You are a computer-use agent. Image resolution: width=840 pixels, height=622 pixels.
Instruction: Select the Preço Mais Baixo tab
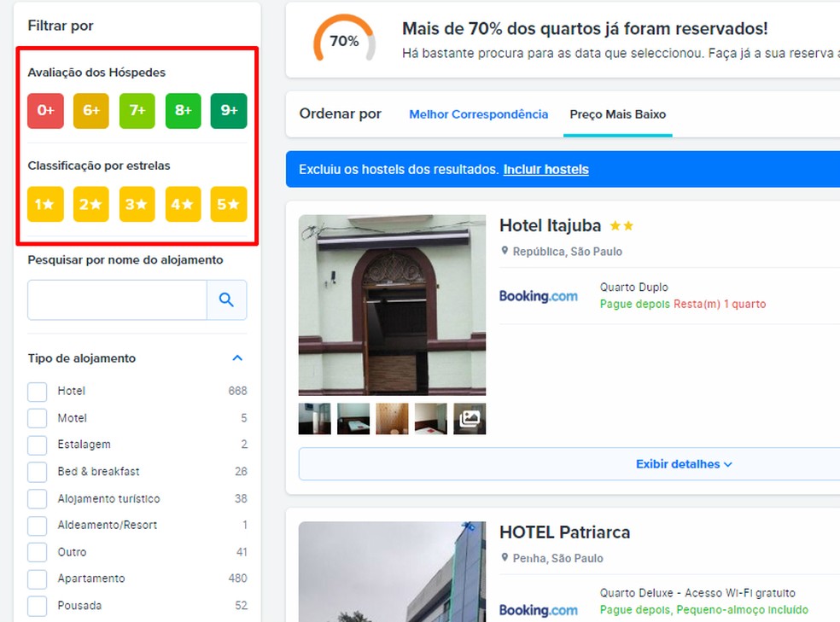tap(617, 113)
